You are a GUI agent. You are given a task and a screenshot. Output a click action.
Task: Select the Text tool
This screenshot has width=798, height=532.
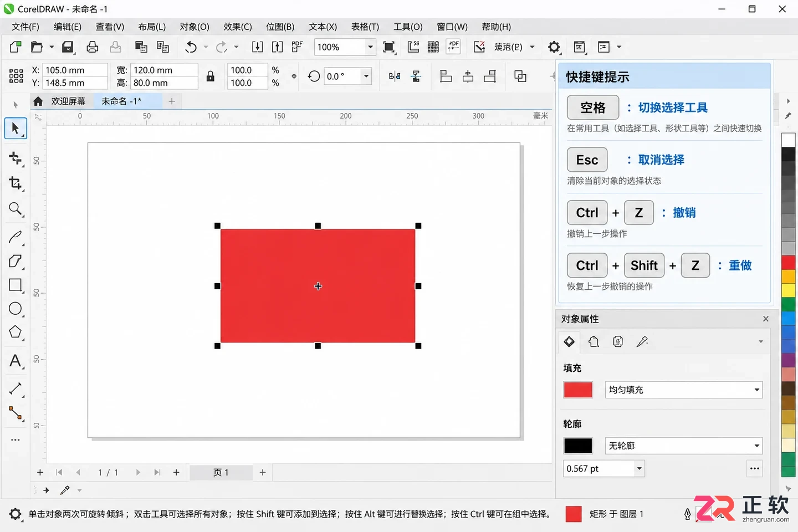[16, 361]
